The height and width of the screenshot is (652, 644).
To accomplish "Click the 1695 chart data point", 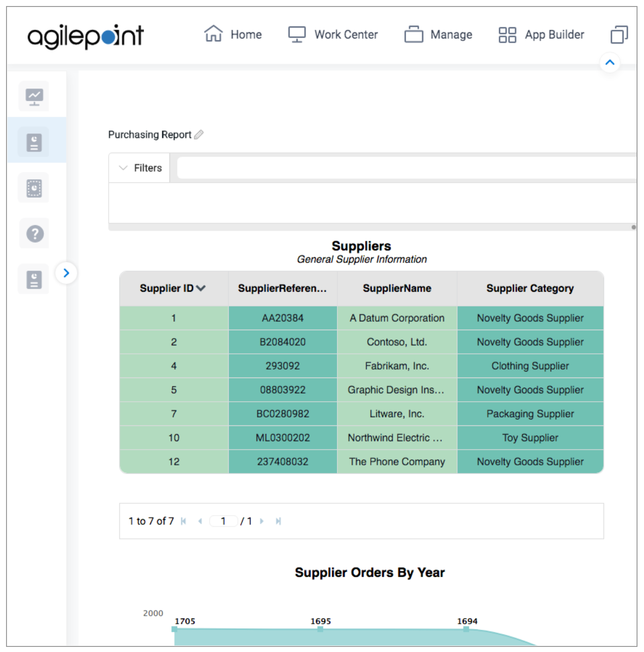I will 320,629.
